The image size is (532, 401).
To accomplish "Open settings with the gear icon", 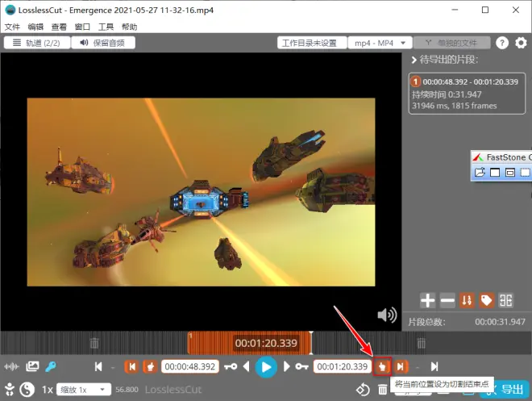I will [522, 43].
